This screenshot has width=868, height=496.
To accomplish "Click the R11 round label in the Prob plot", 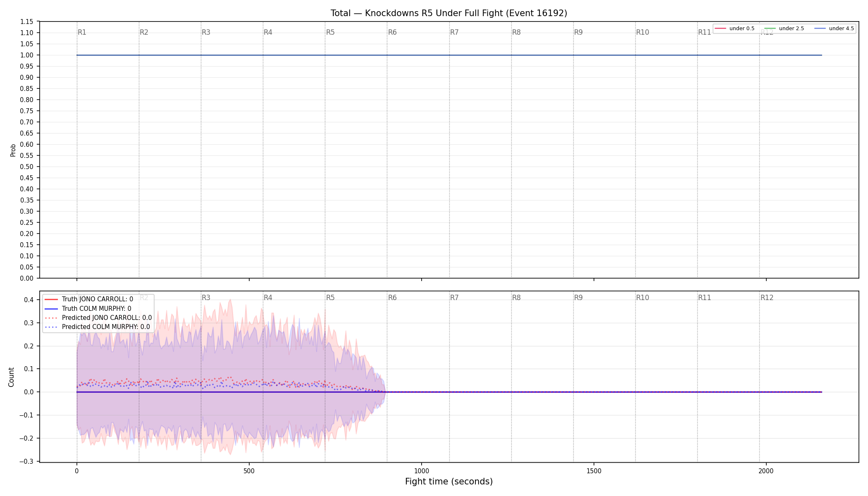I will [704, 32].
